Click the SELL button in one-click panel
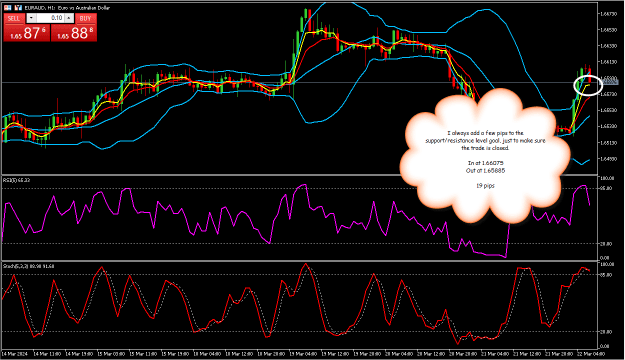Viewport: 625px width, 360px height. pos(14,18)
